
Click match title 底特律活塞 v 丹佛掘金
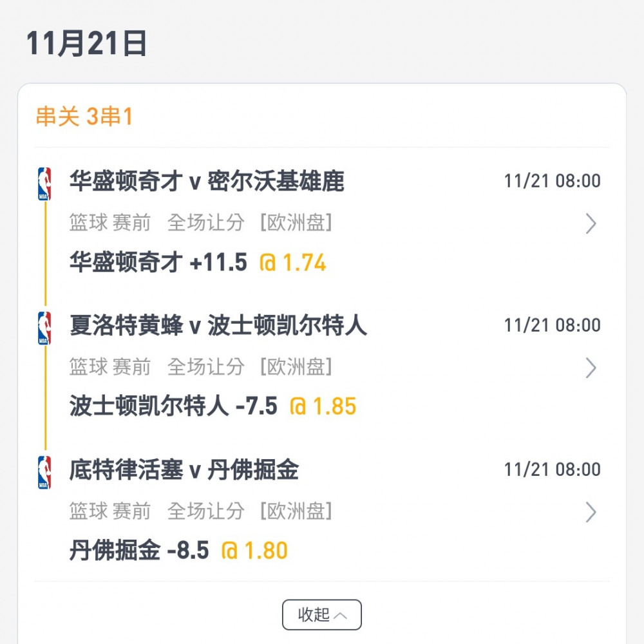(x=184, y=469)
